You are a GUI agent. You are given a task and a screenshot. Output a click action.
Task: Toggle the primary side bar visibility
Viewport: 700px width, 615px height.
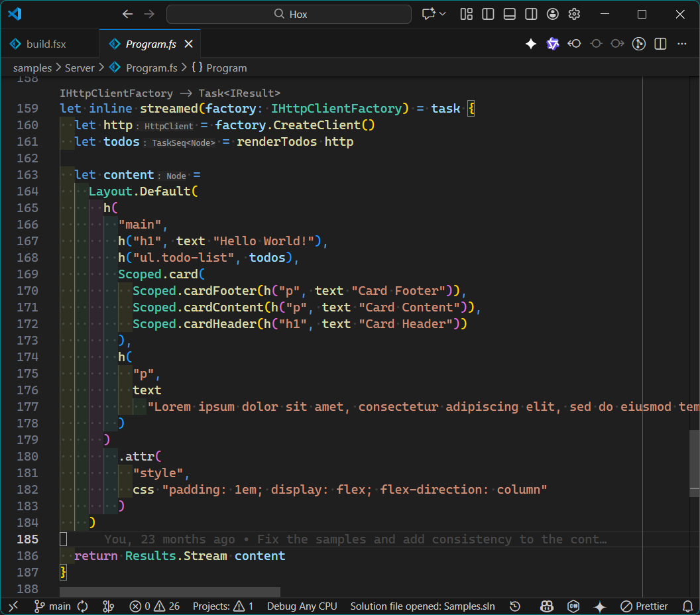[488, 14]
